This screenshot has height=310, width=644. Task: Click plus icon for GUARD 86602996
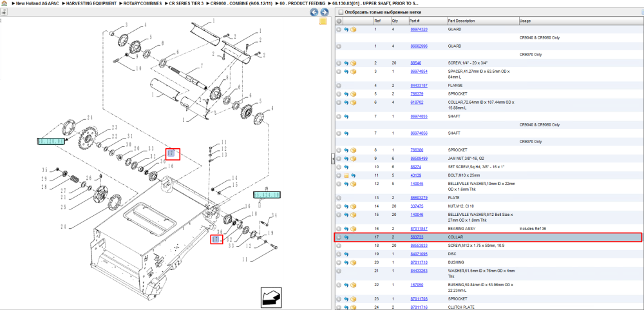point(339,46)
